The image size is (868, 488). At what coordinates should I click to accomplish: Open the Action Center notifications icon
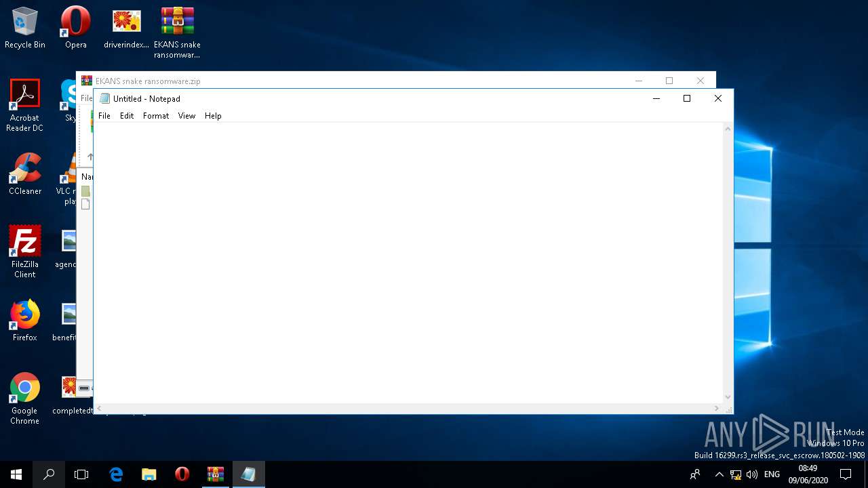846,474
